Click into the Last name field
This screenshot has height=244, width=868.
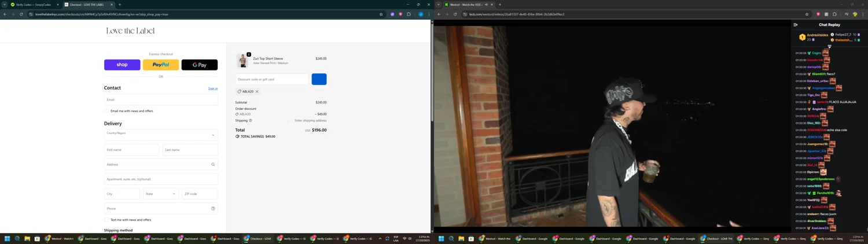(190, 150)
